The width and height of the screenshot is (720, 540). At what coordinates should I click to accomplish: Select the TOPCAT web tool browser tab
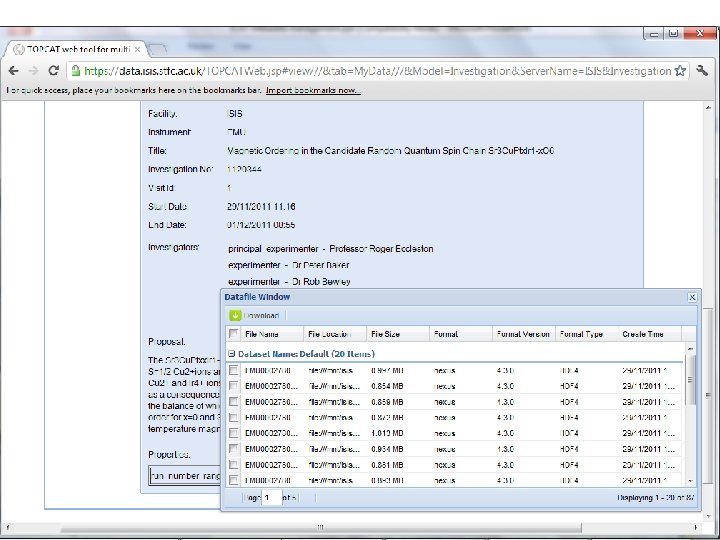(x=76, y=49)
